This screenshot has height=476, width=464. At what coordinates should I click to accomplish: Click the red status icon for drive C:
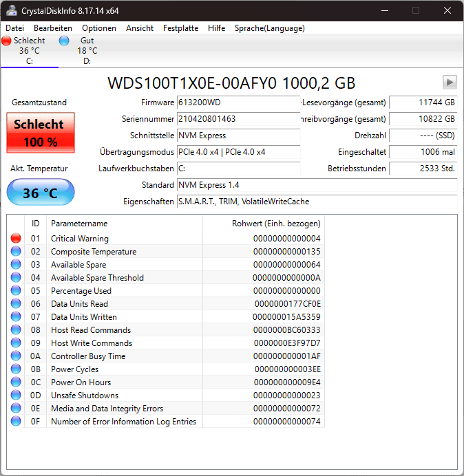[x=6, y=41]
